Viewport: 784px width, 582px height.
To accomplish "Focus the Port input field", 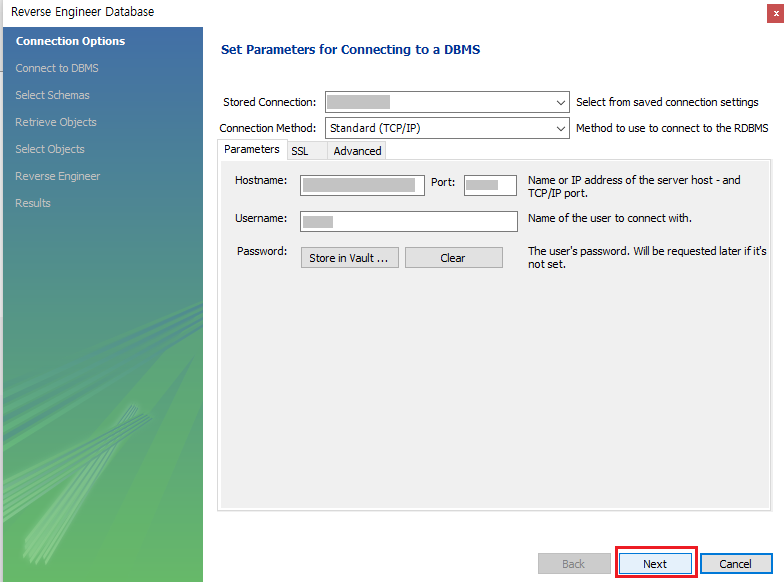I will (x=490, y=185).
